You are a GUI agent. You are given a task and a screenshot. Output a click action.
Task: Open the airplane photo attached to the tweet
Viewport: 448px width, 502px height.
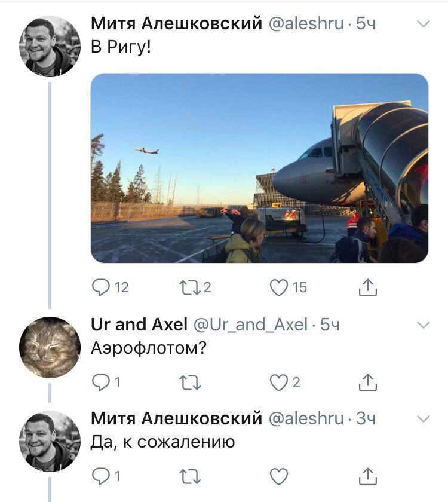click(259, 168)
